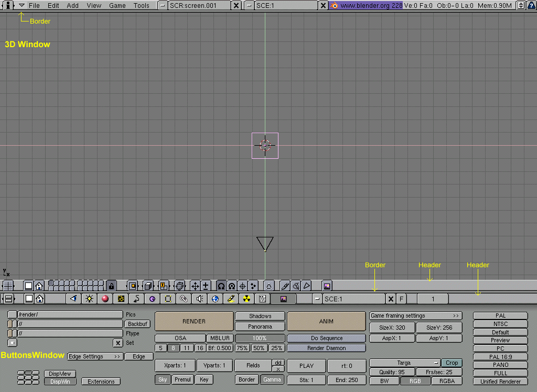Expand the Edge Settings menu
The width and height of the screenshot is (537, 392).
[94, 356]
